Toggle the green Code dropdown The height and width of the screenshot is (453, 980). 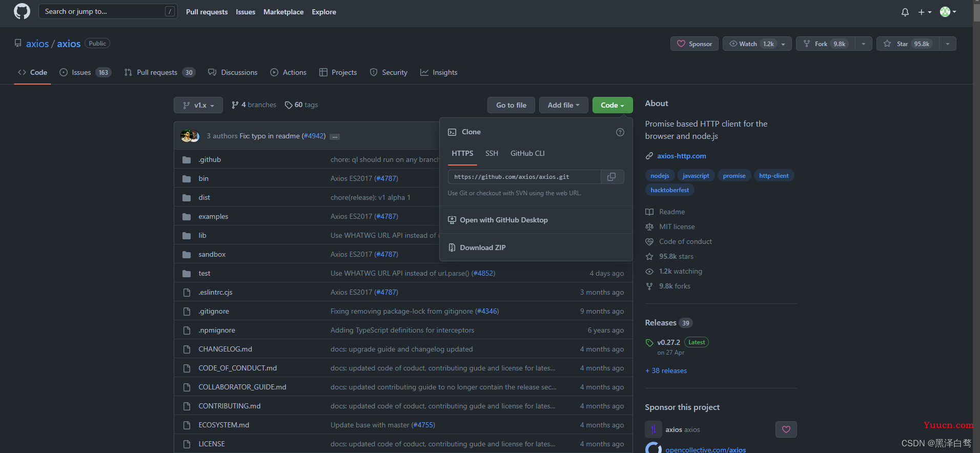612,105
